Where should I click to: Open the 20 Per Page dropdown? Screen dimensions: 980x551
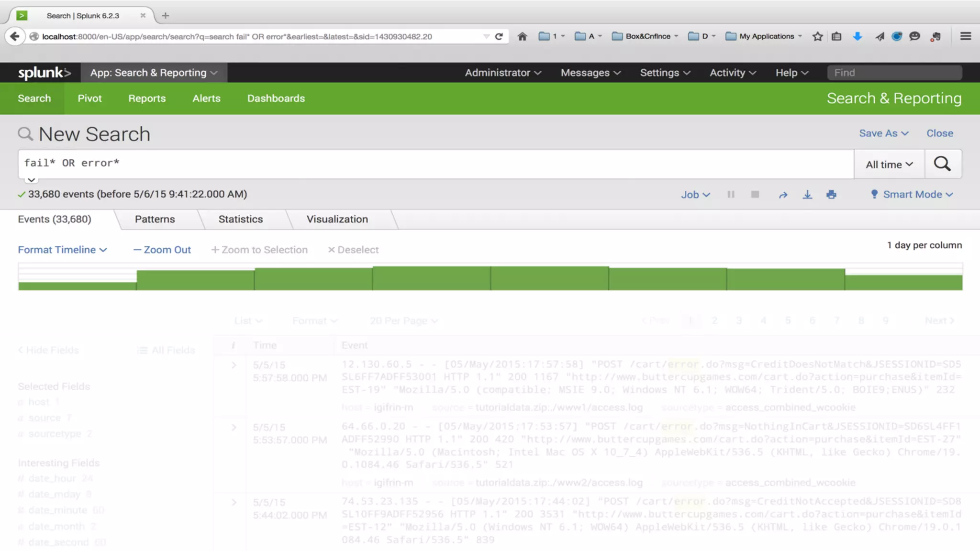(403, 321)
